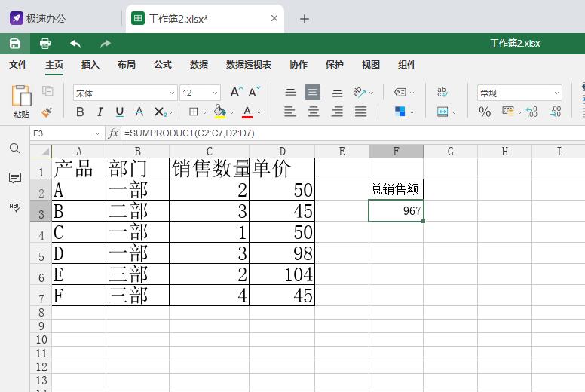
Task: Click the Subscript X₂ button
Action: click(160, 112)
